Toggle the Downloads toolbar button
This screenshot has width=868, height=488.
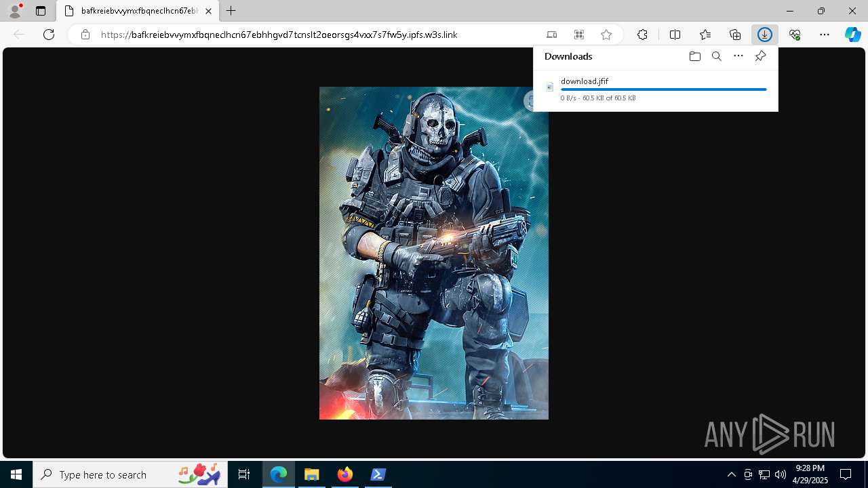pos(765,35)
